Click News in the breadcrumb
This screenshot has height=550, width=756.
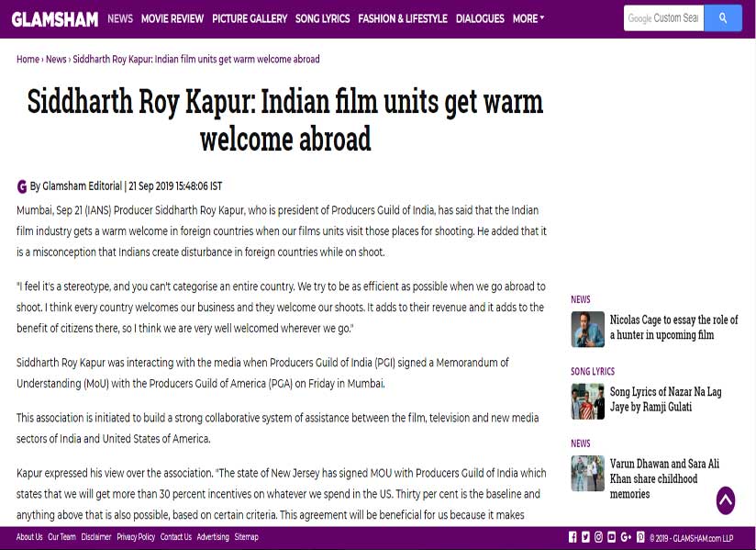tap(56, 60)
